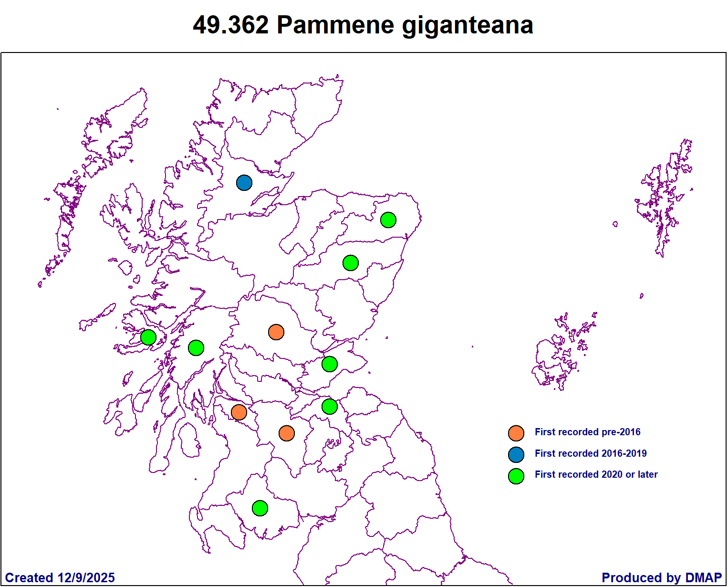
Task: Click the green legend circle for 2020 or later
Action: [516, 476]
